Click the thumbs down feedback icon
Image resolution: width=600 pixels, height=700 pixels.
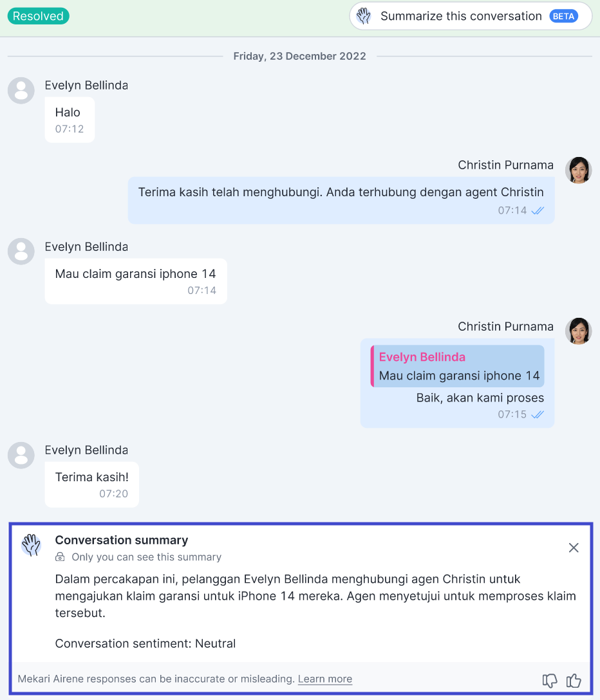(x=550, y=680)
